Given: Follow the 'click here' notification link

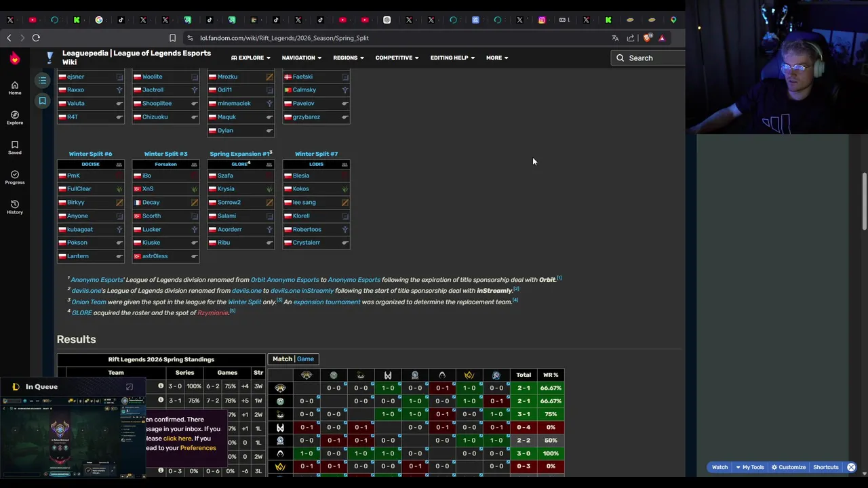Looking at the screenshot, I should click(177, 439).
